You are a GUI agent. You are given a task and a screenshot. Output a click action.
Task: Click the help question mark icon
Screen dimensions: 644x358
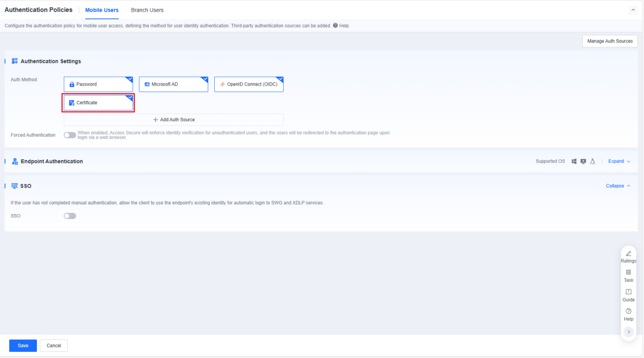[335, 25]
